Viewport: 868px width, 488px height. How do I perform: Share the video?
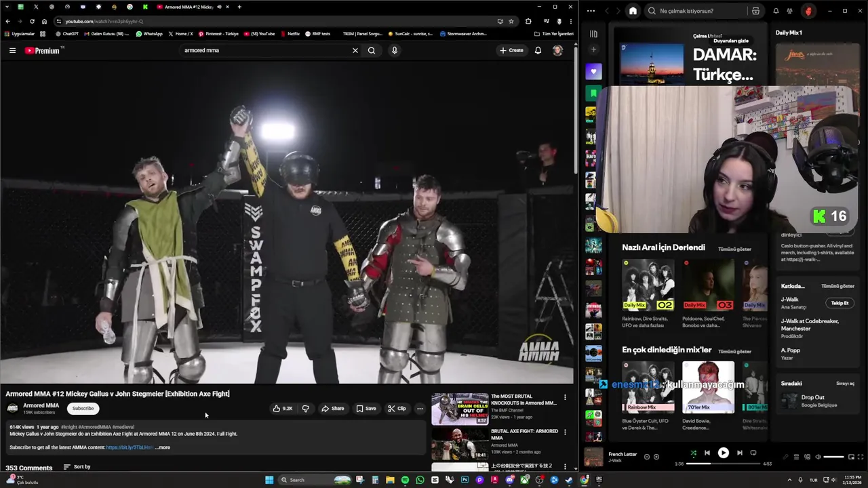point(333,409)
